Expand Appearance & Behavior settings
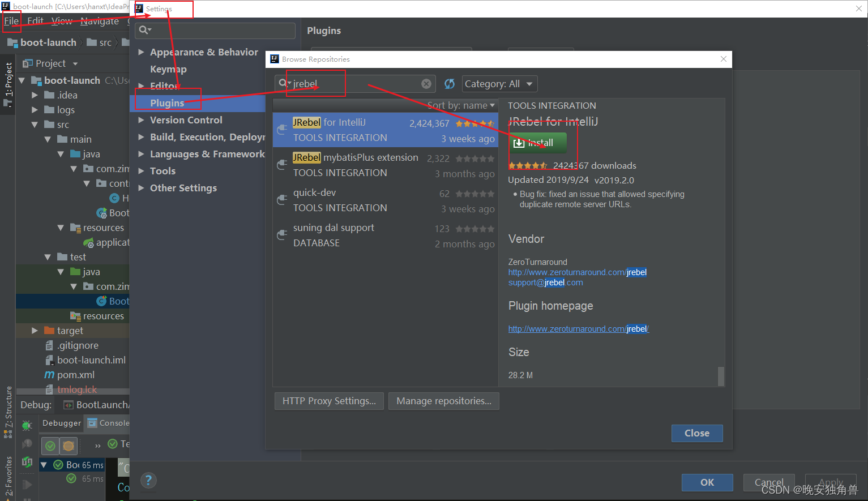 [141, 52]
